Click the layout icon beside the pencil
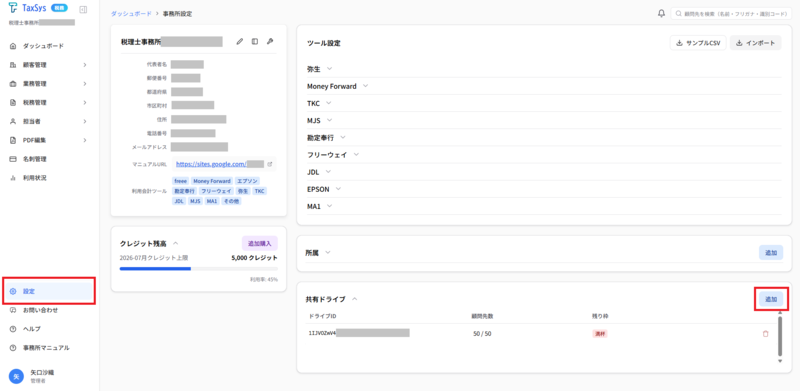The height and width of the screenshot is (391, 800). [x=255, y=42]
